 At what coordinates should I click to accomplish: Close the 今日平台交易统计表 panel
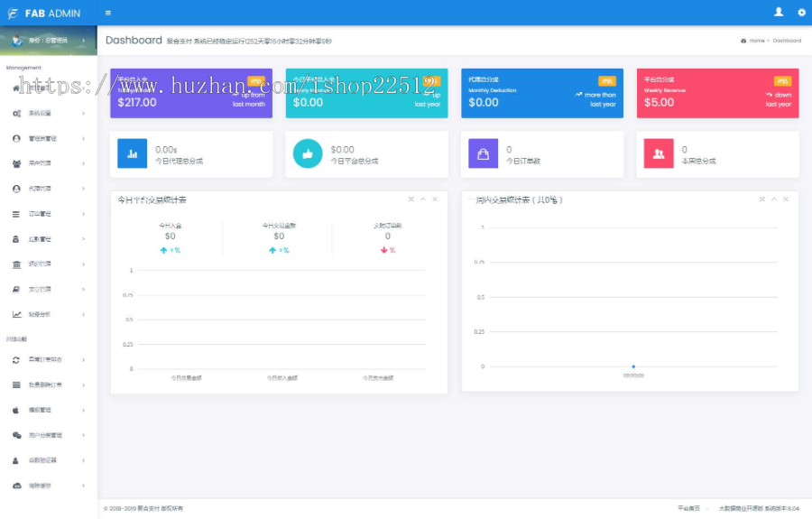tap(435, 199)
